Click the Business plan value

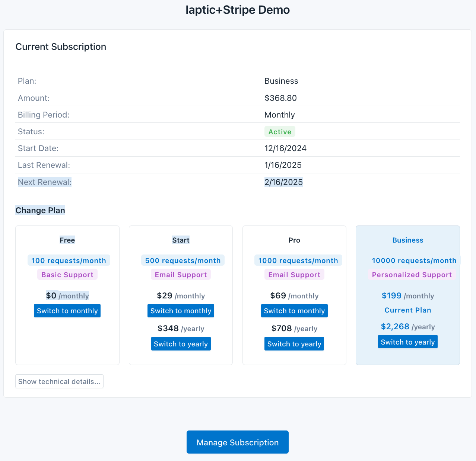(x=281, y=81)
